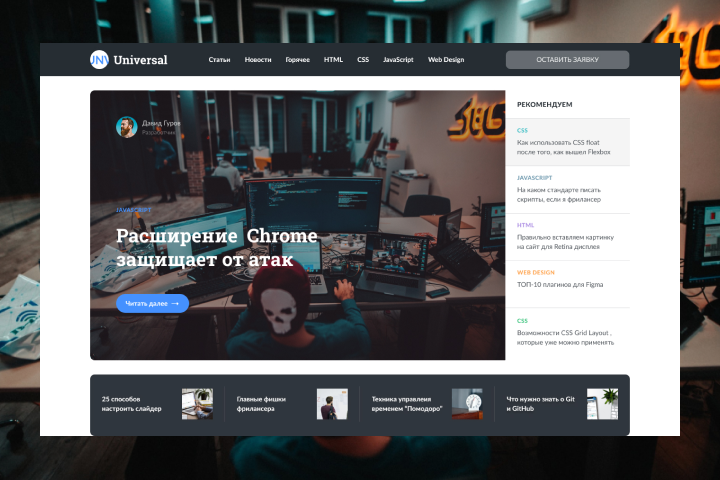
Task: Click the JAVASCRIPT tag in recommendations
Action: 534,178
